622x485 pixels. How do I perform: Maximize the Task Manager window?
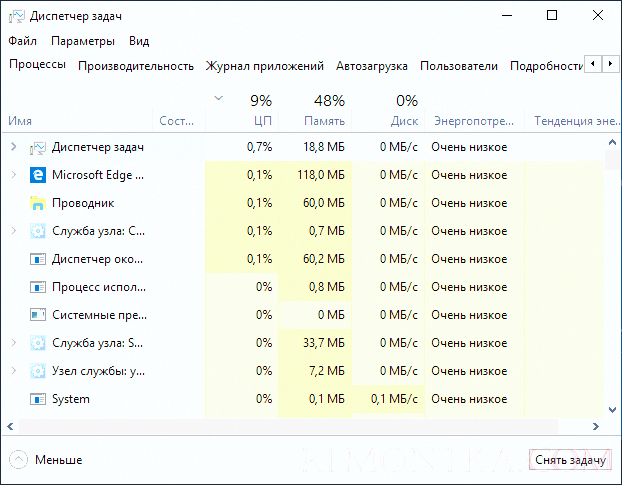tap(552, 15)
